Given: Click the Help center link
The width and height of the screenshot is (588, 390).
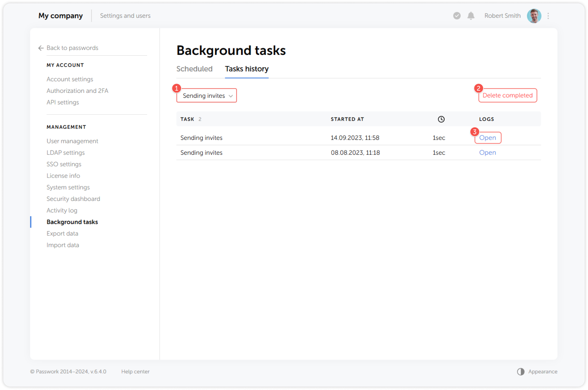Looking at the screenshot, I should [x=135, y=371].
